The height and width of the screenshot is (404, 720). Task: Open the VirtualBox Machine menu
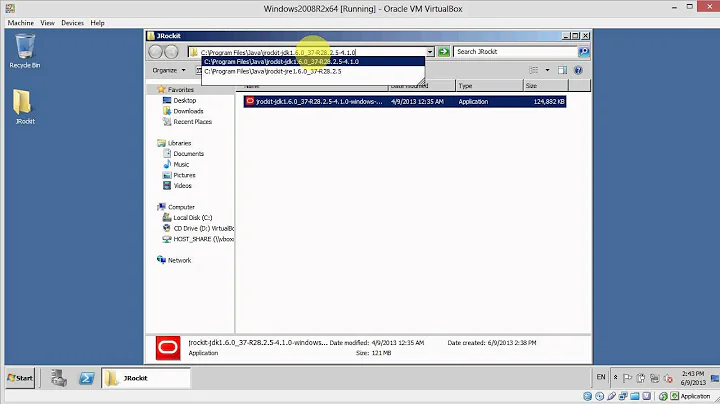[21, 22]
